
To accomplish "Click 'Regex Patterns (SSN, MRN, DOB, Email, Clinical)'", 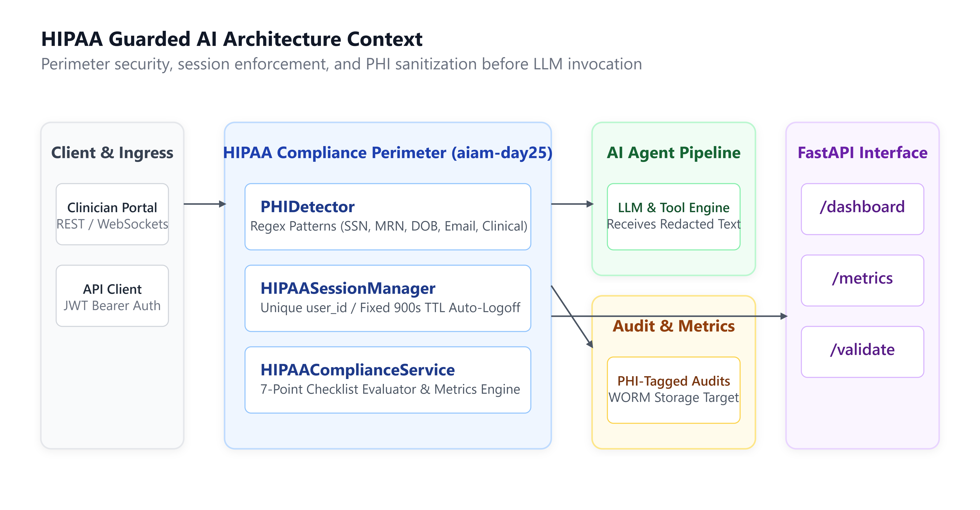I will pos(389,226).
